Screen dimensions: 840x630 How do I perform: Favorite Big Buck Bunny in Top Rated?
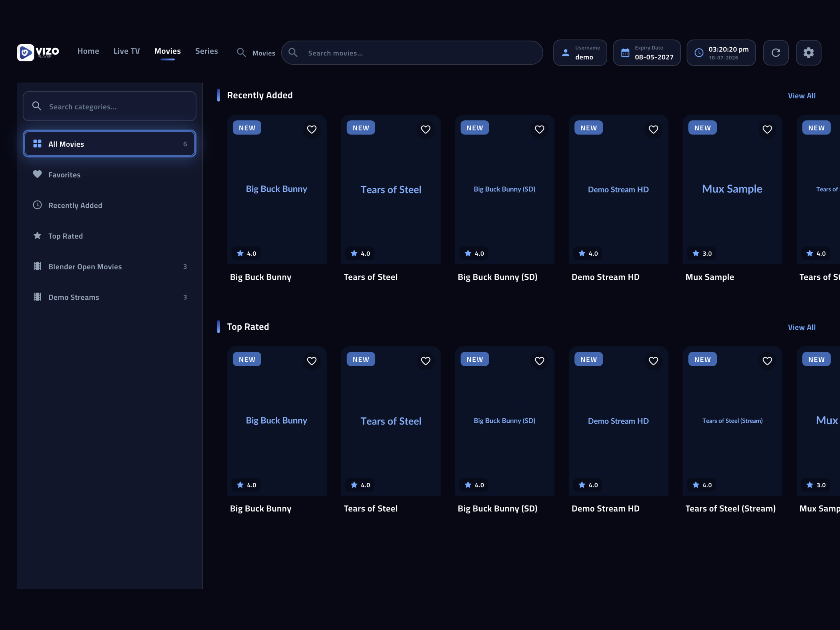(x=311, y=361)
